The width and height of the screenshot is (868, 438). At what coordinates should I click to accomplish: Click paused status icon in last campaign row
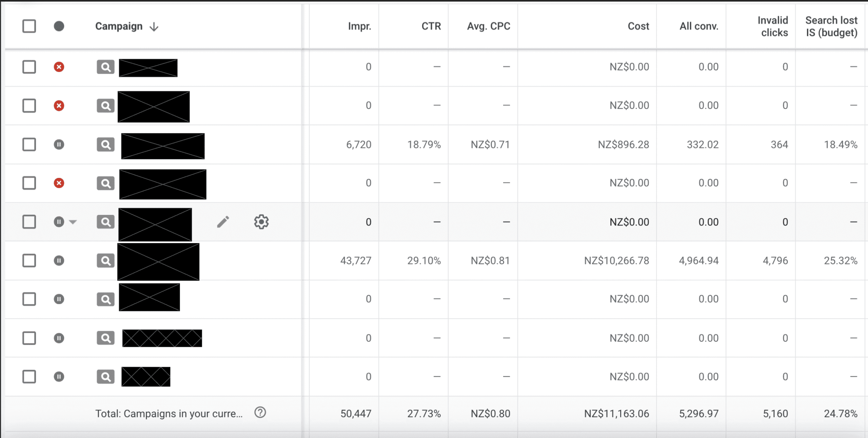[x=59, y=377]
